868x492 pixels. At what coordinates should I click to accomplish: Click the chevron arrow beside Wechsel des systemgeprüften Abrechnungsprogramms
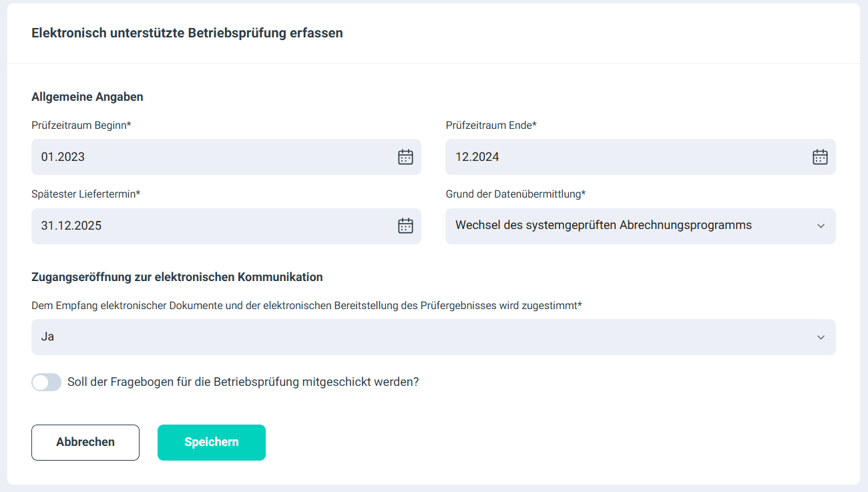tap(821, 226)
